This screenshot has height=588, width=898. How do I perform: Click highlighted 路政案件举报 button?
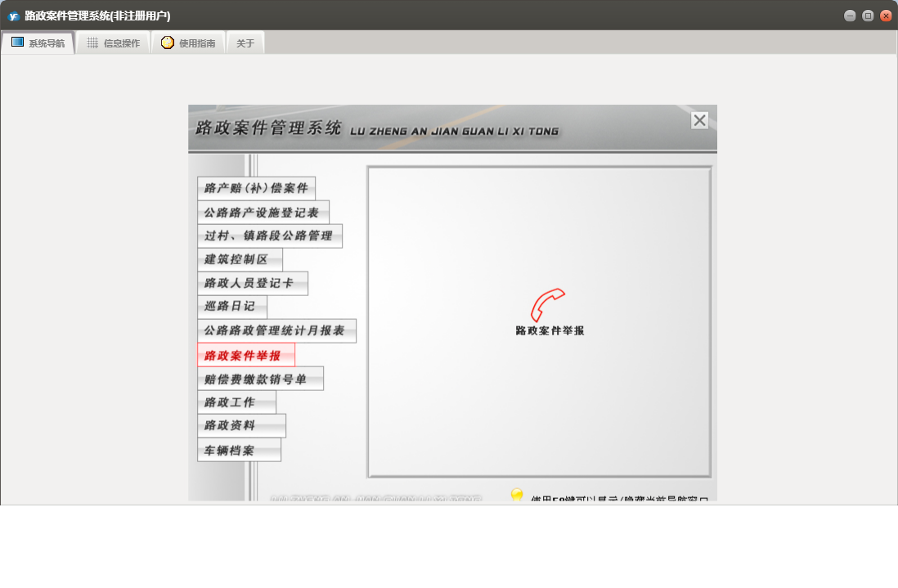pyautogui.click(x=245, y=355)
